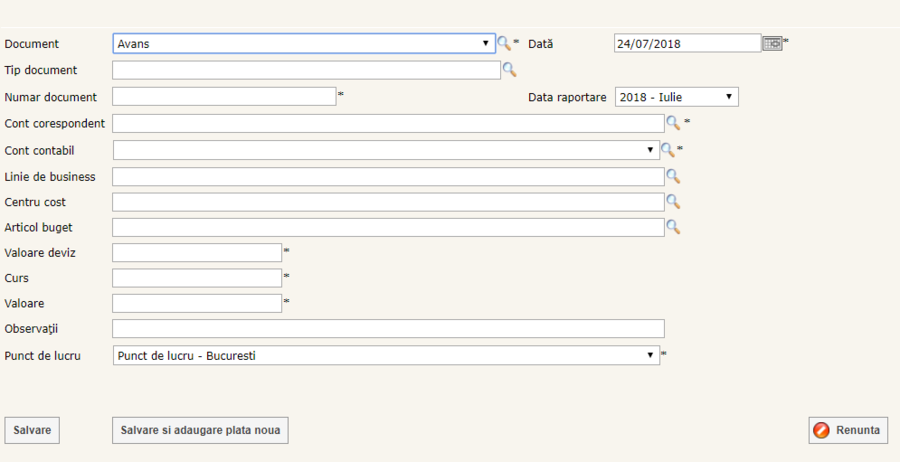Click the Dată field showing 24/07/2018
The height and width of the screenshot is (462, 900).
(x=687, y=44)
